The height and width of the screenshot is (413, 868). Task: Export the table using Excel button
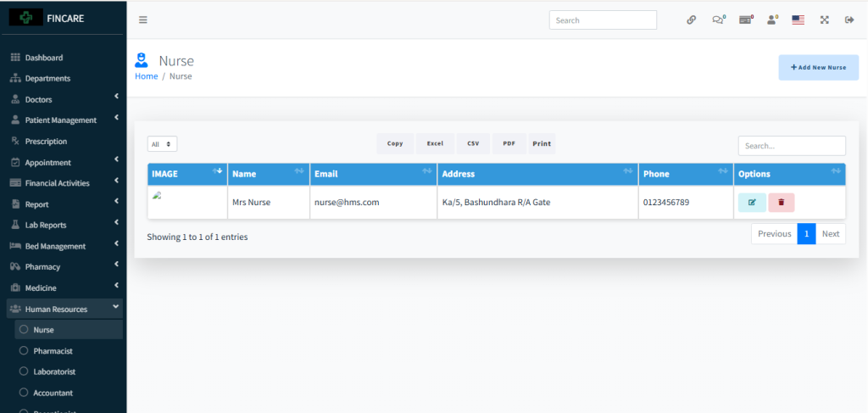click(x=435, y=143)
